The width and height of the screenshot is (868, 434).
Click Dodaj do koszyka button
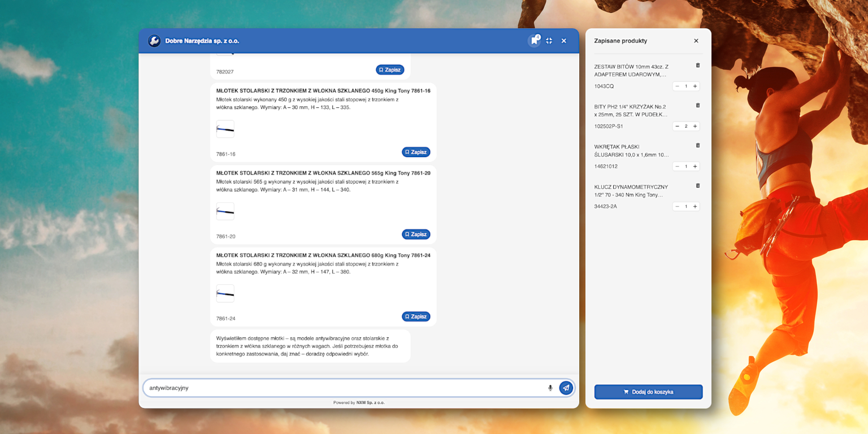click(x=648, y=392)
